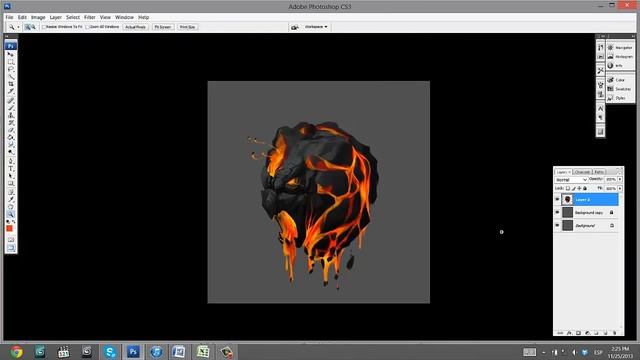Click the Actual Pixels button

(x=135, y=27)
